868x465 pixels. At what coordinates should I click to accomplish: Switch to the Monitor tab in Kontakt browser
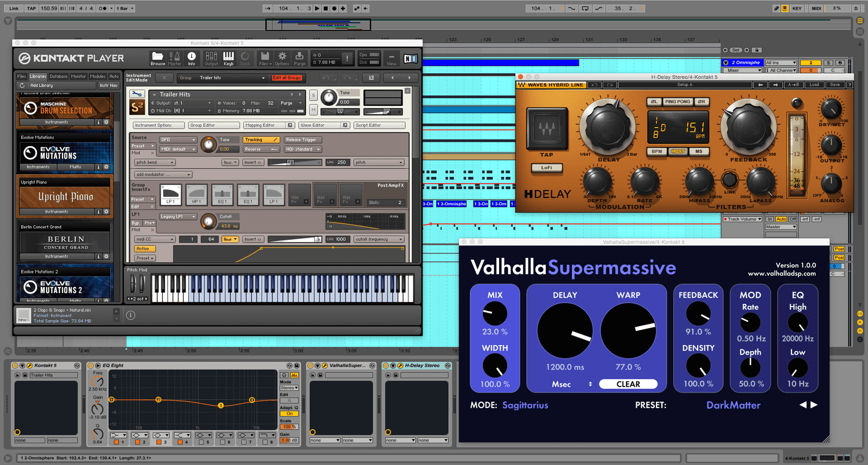pyautogui.click(x=79, y=77)
